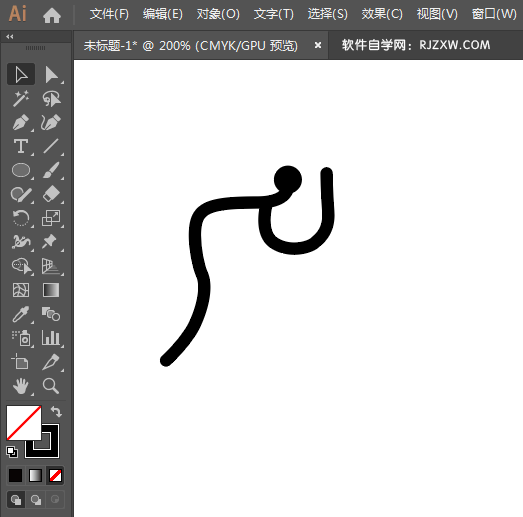Apply Gradient mode button
523x517 pixels.
click(x=35, y=476)
